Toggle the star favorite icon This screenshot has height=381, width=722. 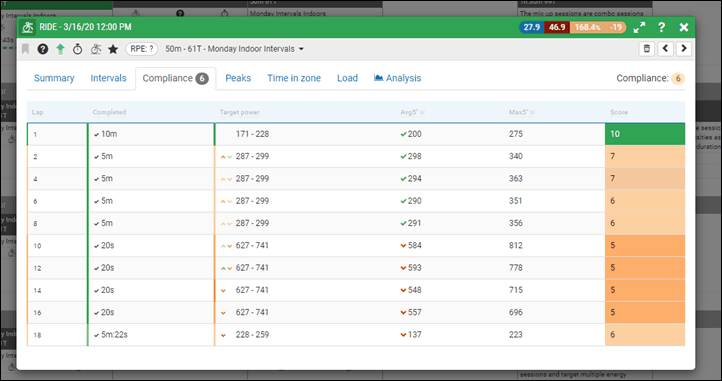pos(113,49)
